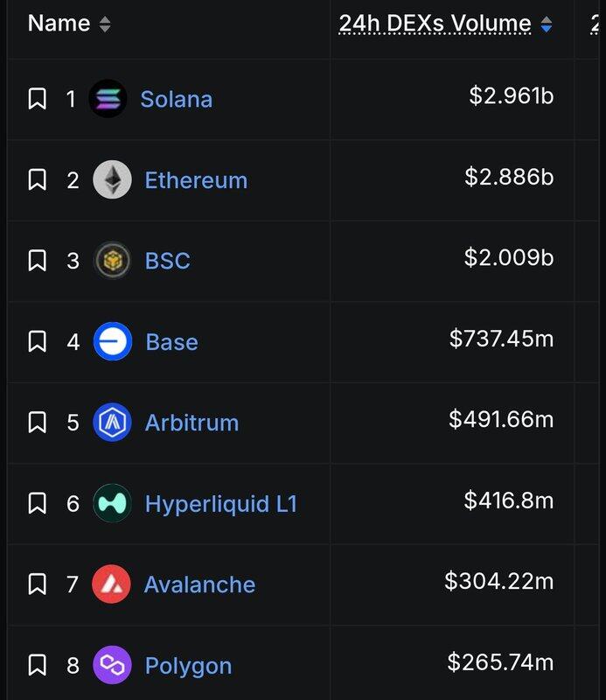Viewport: 606px width, 700px height.
Task: Click the Polygon chain logo icon
Action: [x=112, y=666]
